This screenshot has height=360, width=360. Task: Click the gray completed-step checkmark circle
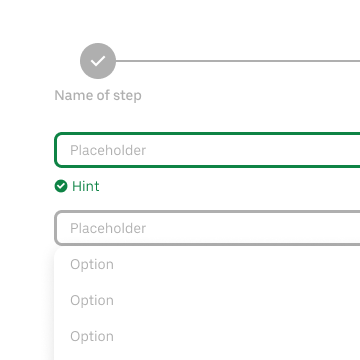point(98,61)
